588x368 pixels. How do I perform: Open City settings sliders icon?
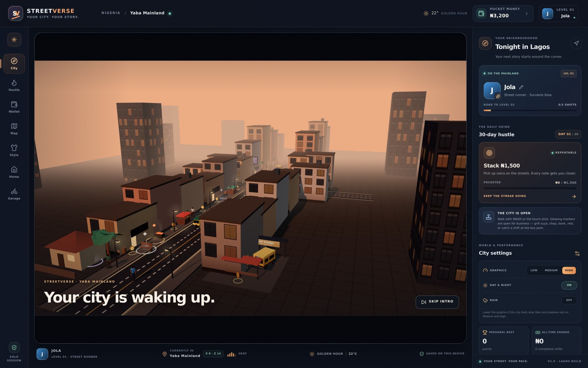577,253
